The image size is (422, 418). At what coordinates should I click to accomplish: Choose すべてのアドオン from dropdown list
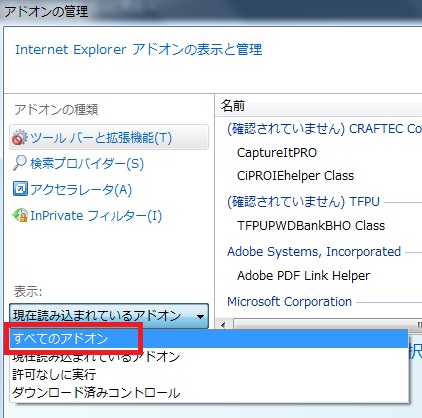click(209, 339)
